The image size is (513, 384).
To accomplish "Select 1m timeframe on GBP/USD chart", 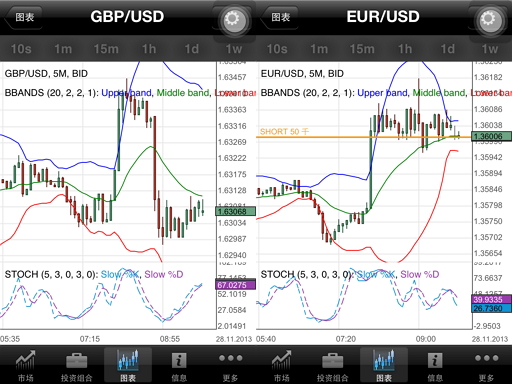I will (63, 49).
